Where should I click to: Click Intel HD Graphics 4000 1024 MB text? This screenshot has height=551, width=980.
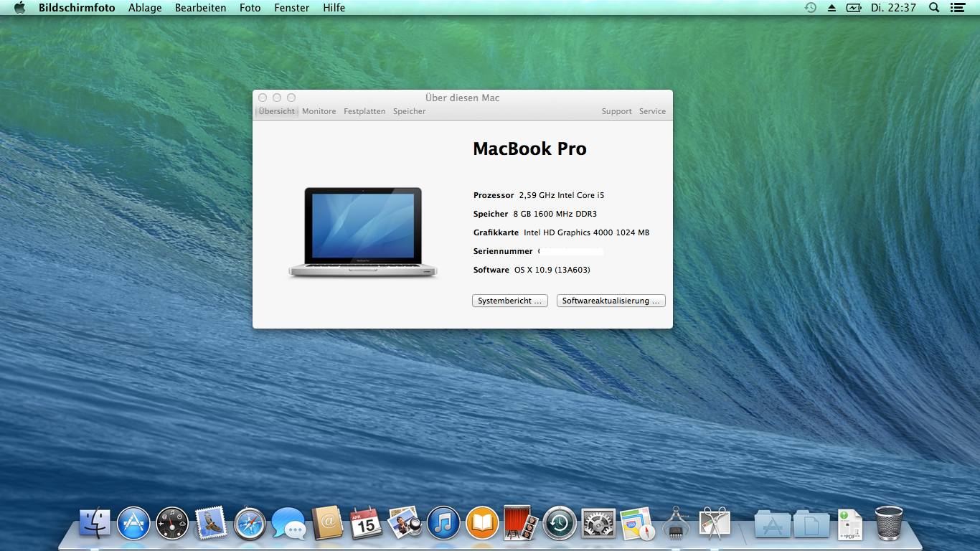tap(587, 232)
